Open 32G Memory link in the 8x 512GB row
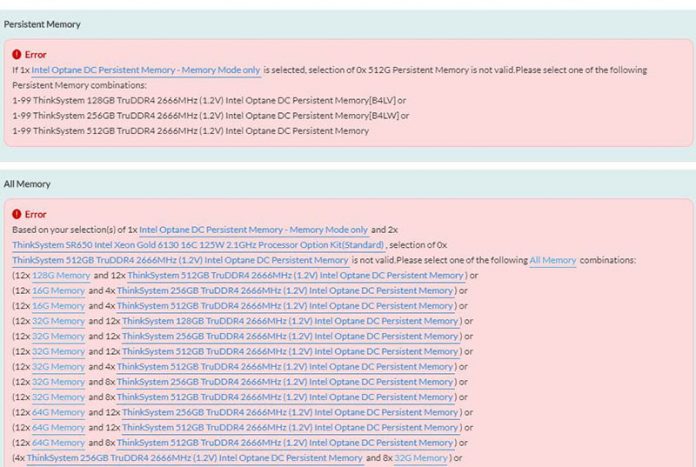 58,397
